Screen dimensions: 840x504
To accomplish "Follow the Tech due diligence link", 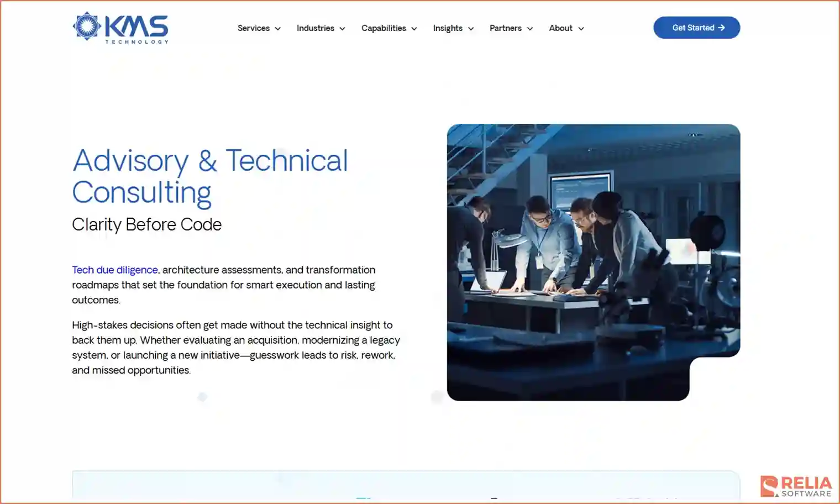I will click(x=115, y=270).
